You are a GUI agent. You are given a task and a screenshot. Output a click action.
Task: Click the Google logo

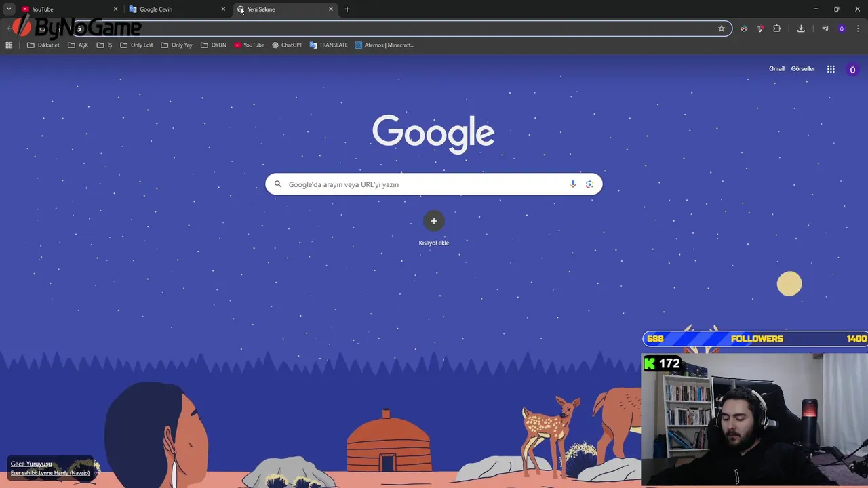433,134
